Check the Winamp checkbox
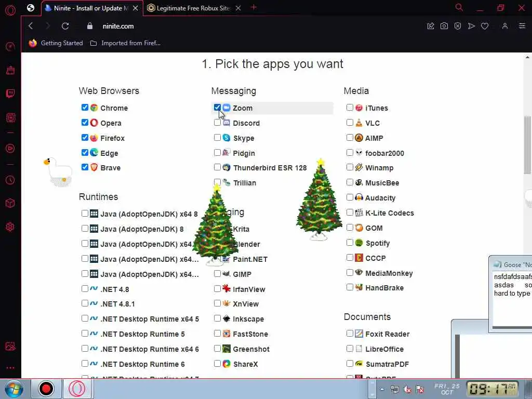The width and height of the screenshot is (532, 399). [x=350, y=167]
